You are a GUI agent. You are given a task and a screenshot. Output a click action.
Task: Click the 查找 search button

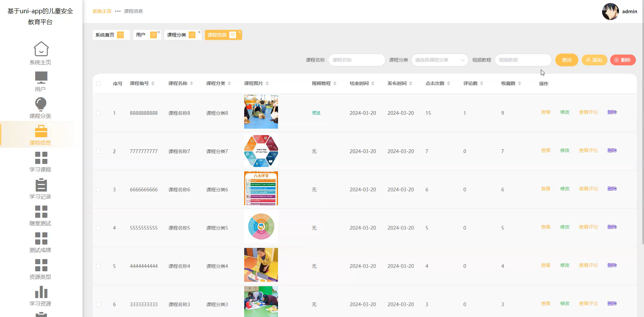point(567,60)
